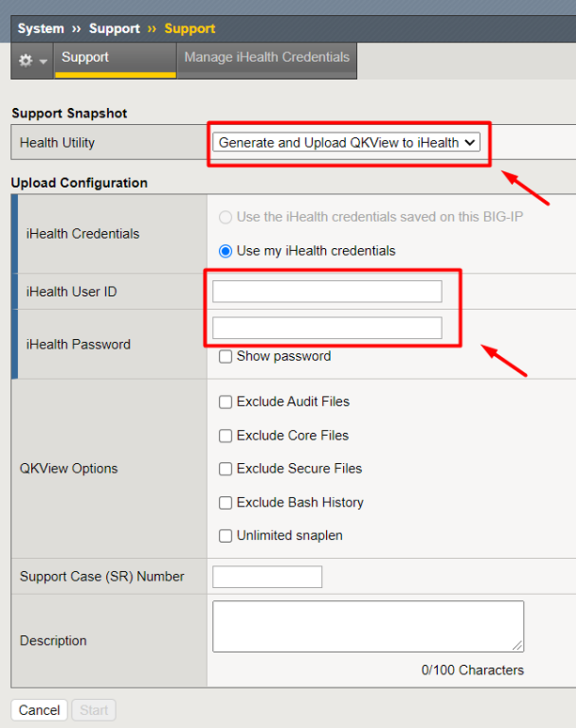Expand the Health Utility dropdown
Image resolution: width=576 pixels, height=728 pixels.
click(x=347, y=143)
